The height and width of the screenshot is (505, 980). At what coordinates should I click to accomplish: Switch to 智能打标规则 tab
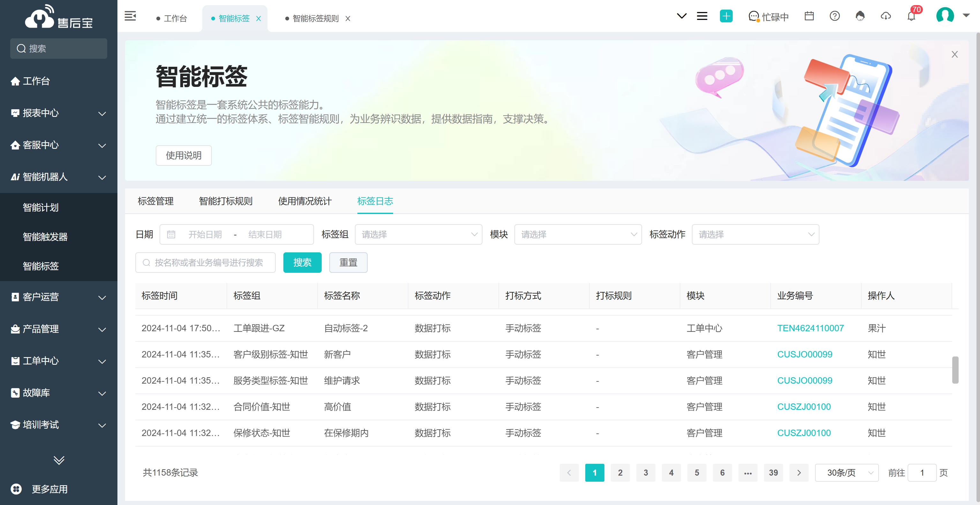(226, 201)
